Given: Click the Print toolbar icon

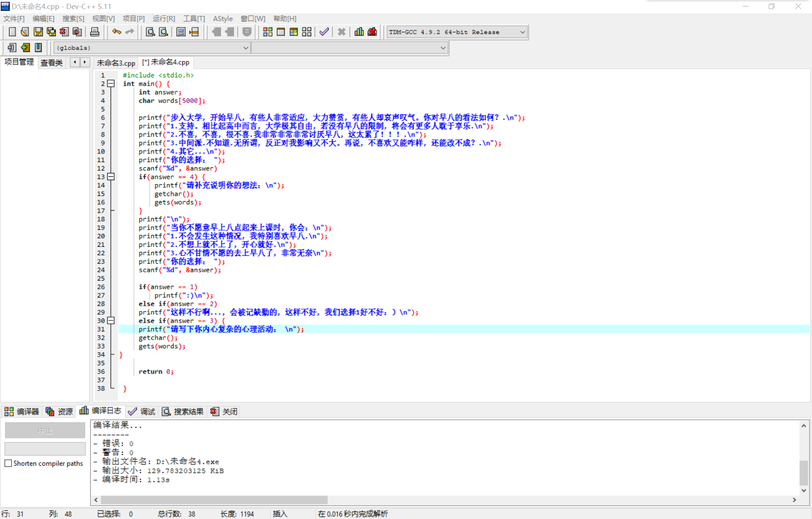Looking at the screenshot, I should tap(95, 32).
